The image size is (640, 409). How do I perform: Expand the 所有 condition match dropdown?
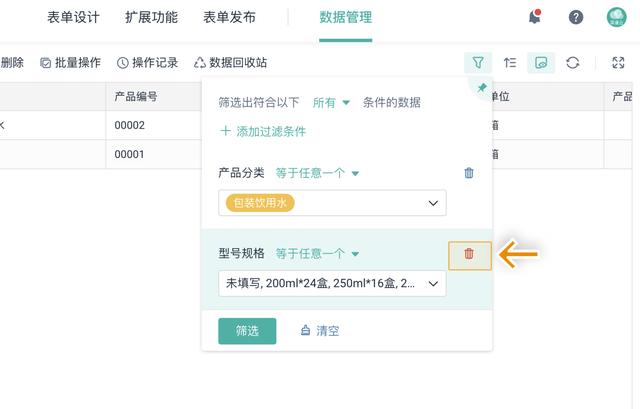pos(331,102)
